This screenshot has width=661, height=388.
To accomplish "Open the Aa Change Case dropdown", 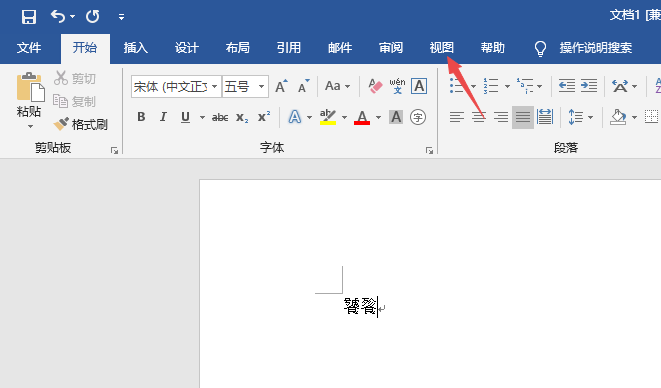I will (x=337, y=86).
